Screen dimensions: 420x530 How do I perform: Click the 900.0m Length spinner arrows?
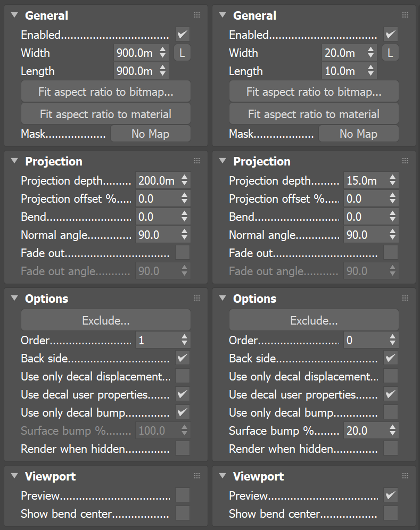click(163, 70)
